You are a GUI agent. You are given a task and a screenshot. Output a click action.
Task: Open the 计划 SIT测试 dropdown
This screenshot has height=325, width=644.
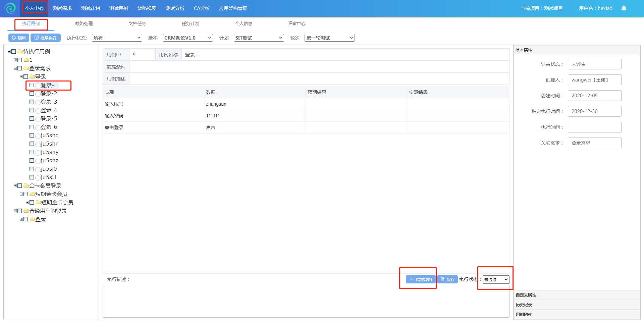point(259,38)
